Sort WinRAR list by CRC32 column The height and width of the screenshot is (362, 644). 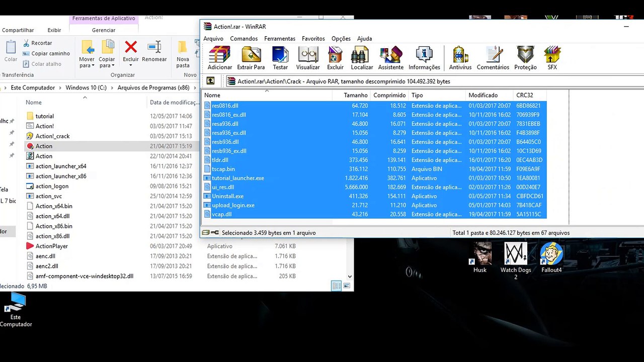click(530, 95)
